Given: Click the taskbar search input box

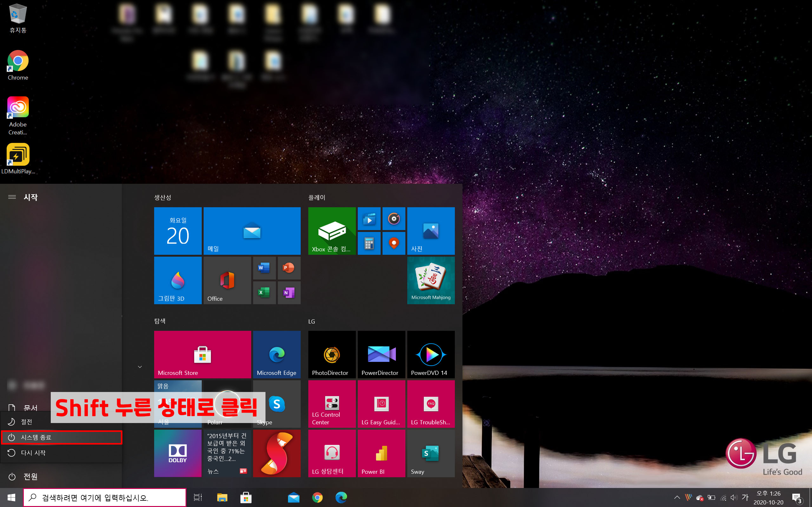Looking at the screenshot, I should [x=105, y=497].
